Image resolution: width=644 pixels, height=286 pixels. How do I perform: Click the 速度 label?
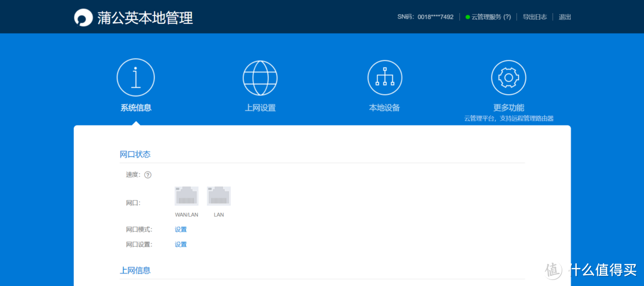[133, 175]
